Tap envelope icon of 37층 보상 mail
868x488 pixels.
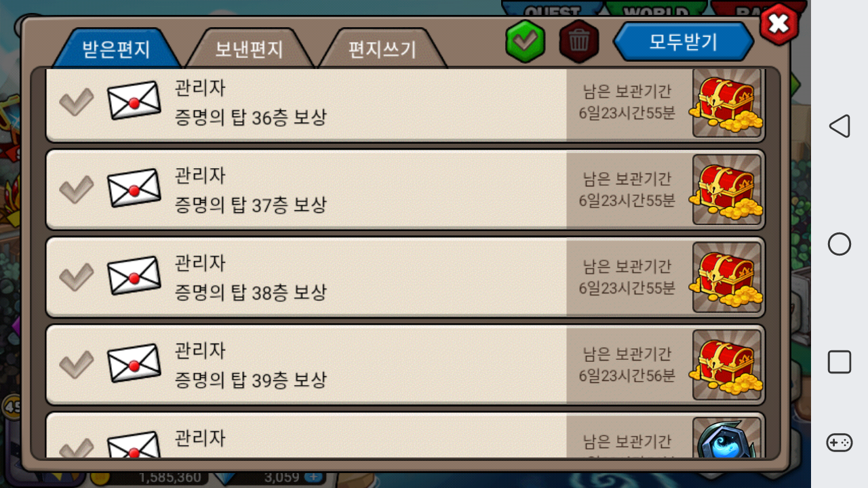pos(134,188)
